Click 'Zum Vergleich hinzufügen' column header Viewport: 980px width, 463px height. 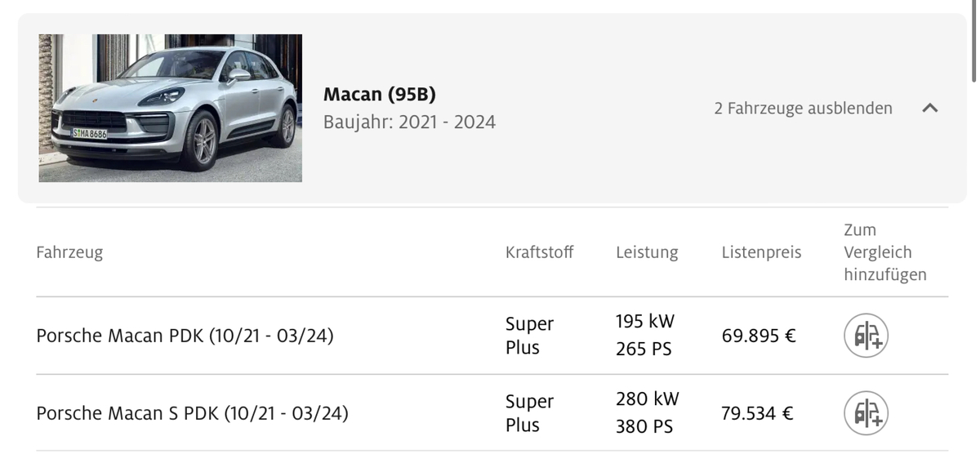885,252
